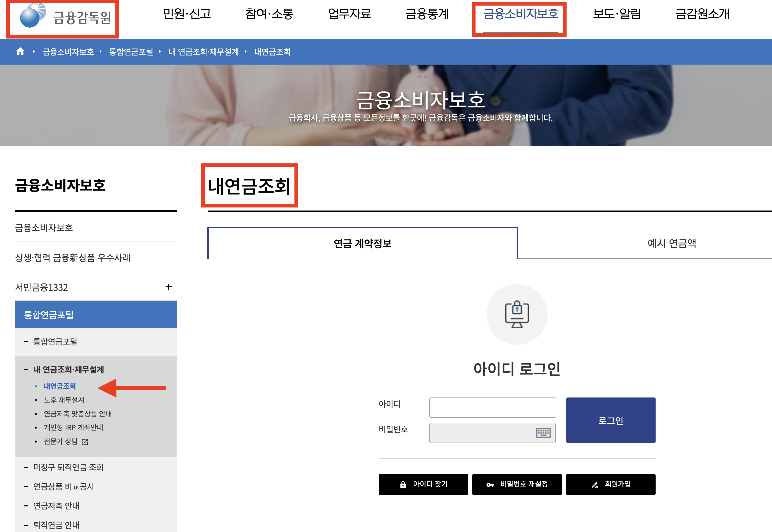Screen dimensions: 772x532
Task: Open 연금상품 비교공시 sidebar item
Action: [x=63, y=487]
